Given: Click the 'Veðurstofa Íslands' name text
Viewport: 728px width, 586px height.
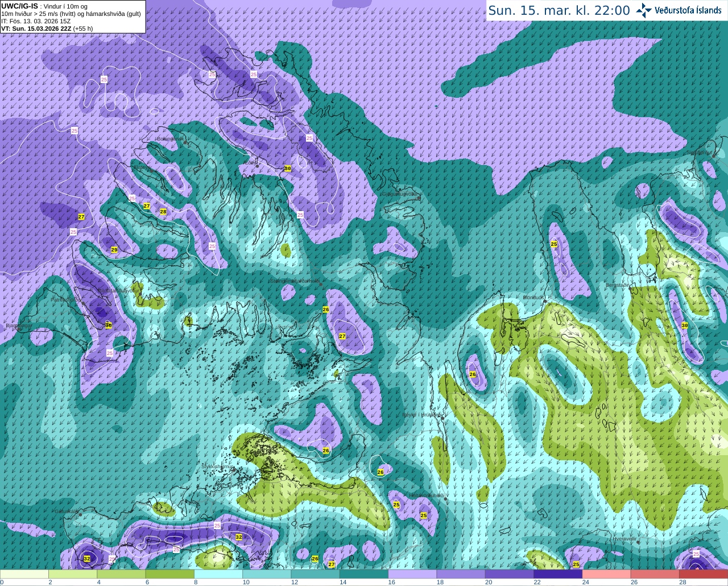Looking at the screenshot, I should click(688, 10).
